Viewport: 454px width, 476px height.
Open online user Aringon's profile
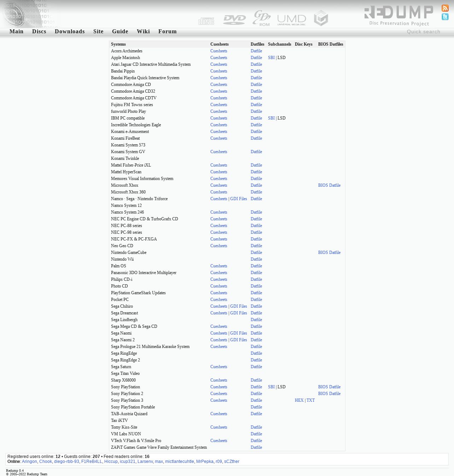(29, 462)
